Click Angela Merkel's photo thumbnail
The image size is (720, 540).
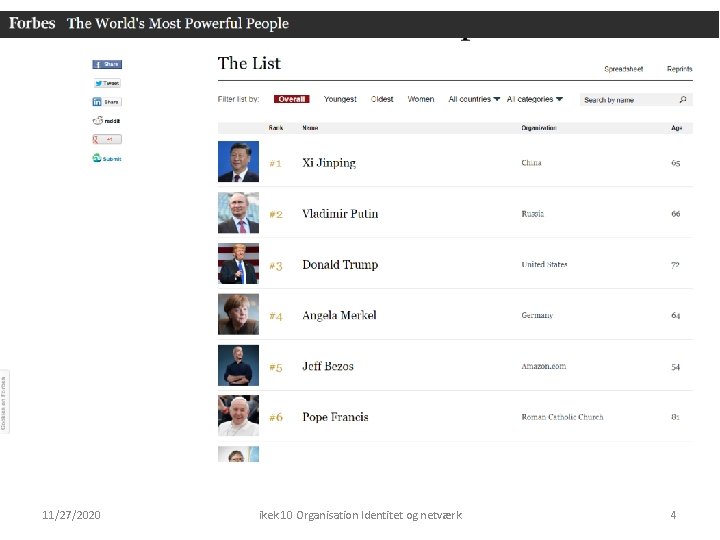tap(238, 315)
